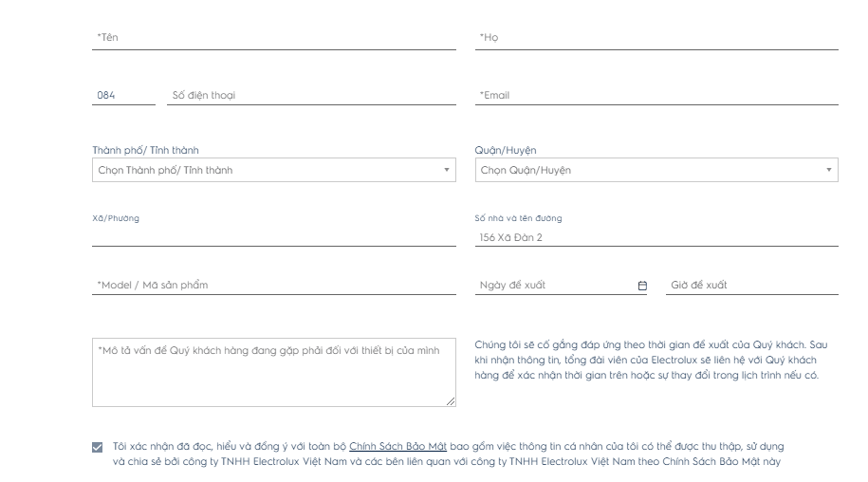
Task: Uncheck the privacy policy agreement checkbox
Action: 98,447
